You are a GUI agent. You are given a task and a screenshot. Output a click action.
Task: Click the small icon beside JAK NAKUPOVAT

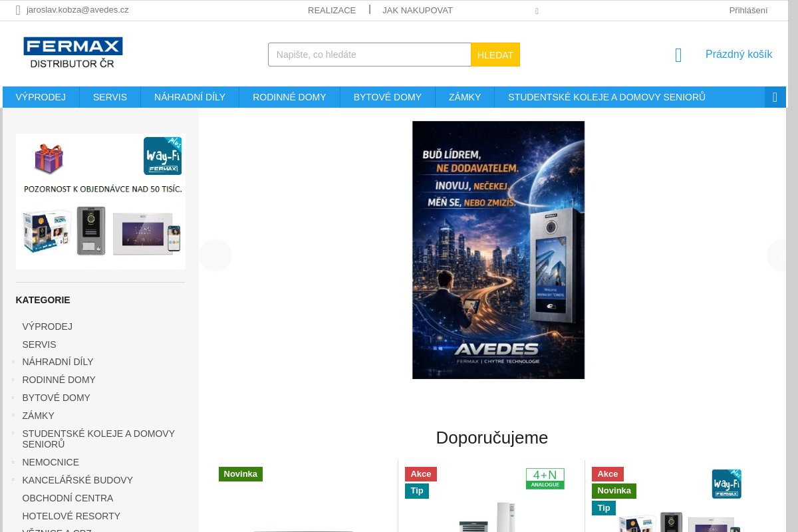tap(536, 11)
